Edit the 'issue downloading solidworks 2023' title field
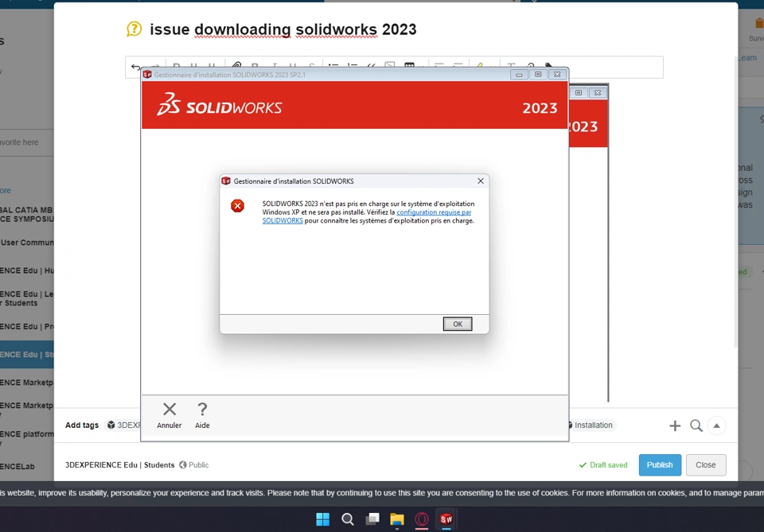Image resolution: width=764 pixels, height=532 pixels. 283,29
